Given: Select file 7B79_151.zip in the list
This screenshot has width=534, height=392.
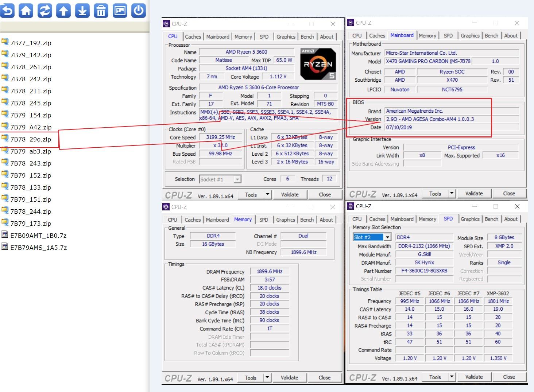Looking at the screenshot, I should [31, 199].
